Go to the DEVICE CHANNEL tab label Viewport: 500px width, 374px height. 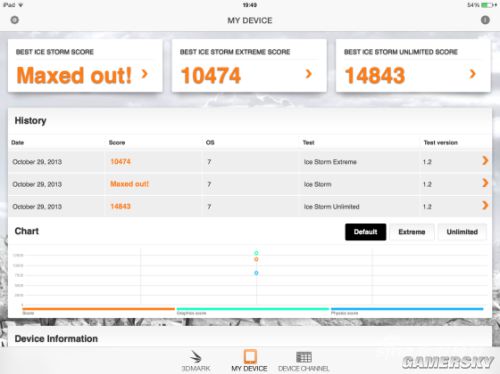[x=304, y=369]
